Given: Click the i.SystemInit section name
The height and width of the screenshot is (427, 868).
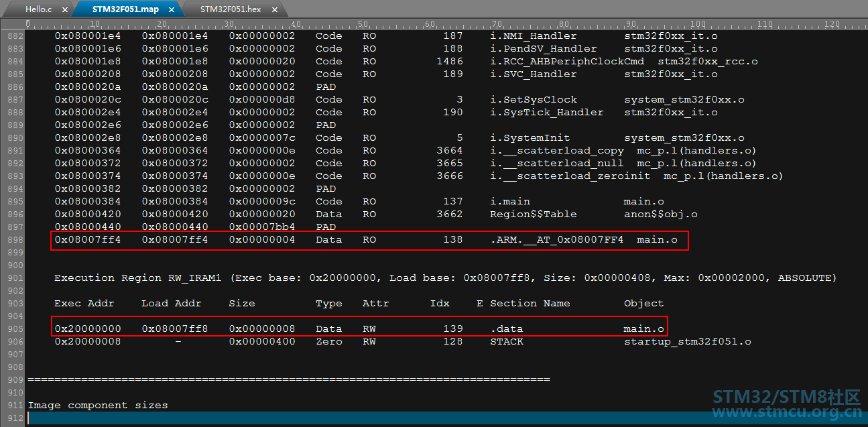Looking at the screenshot, I should click(x=530, y=138).
